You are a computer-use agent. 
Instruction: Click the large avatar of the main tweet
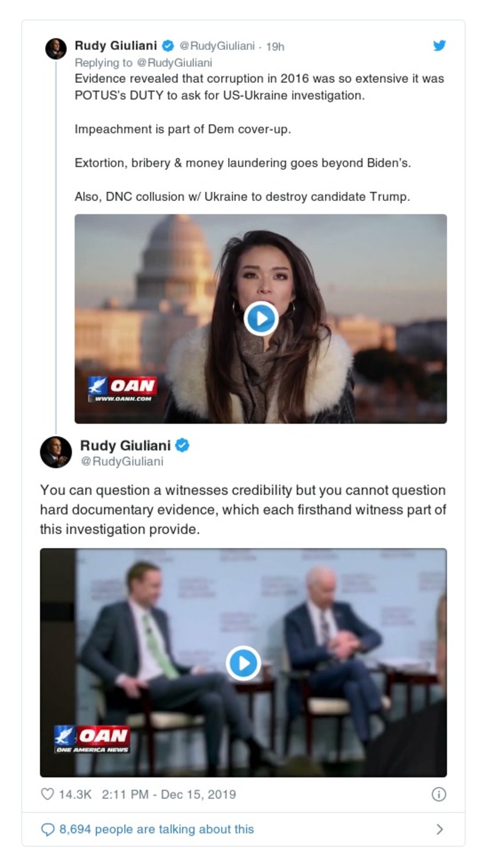point(56,452)
